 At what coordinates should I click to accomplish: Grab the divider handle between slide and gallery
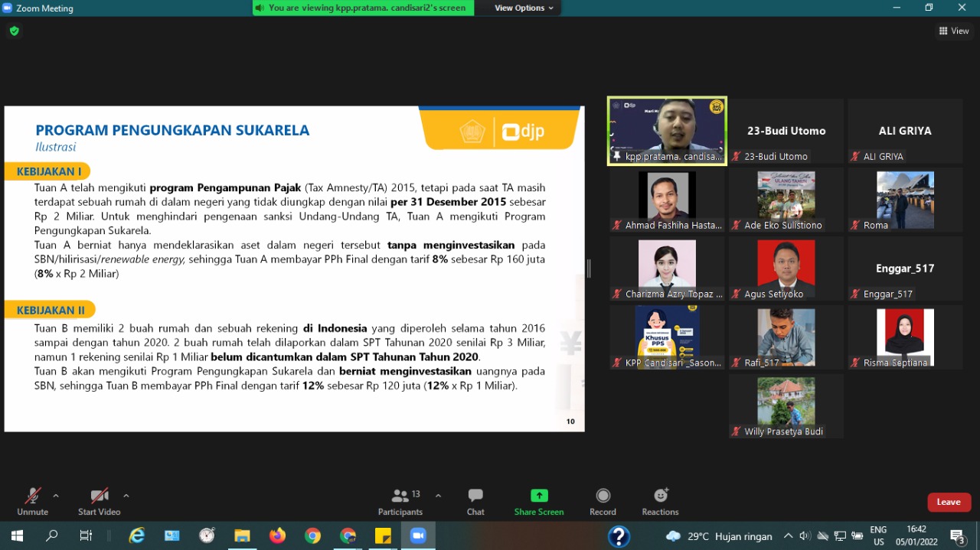[589, 268]
